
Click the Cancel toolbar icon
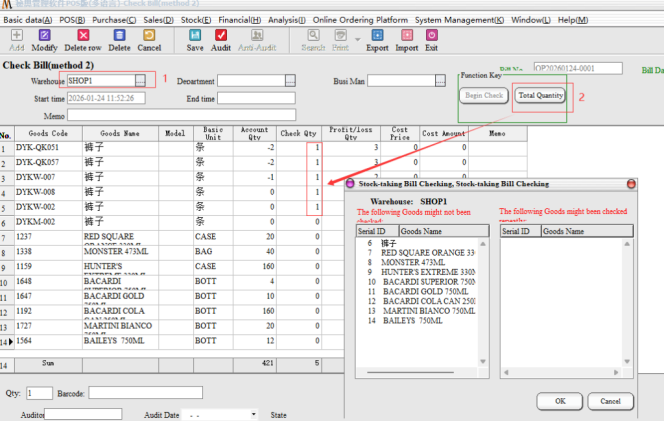[149, 40]
